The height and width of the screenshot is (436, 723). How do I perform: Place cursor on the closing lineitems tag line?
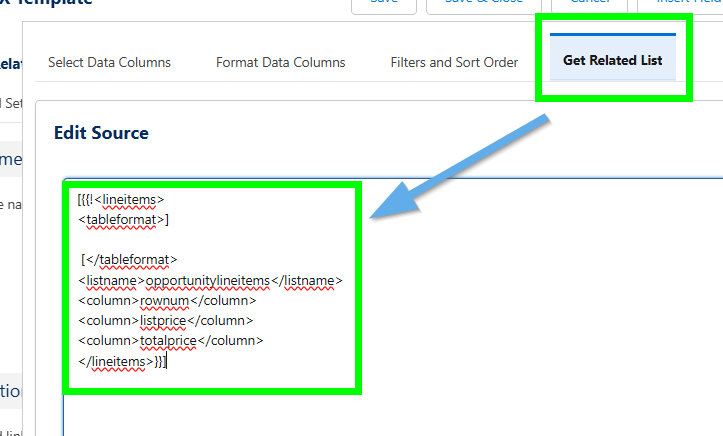(x=120, y=361)
